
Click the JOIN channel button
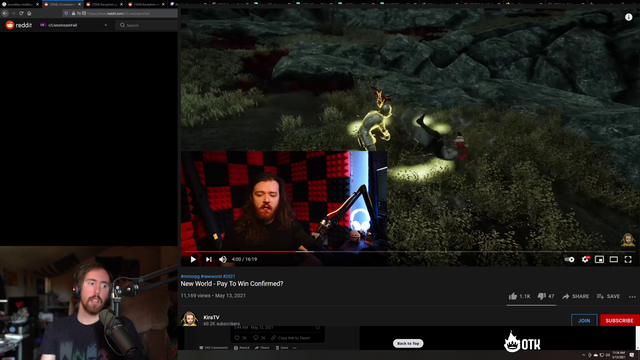(x=584, y=320)
